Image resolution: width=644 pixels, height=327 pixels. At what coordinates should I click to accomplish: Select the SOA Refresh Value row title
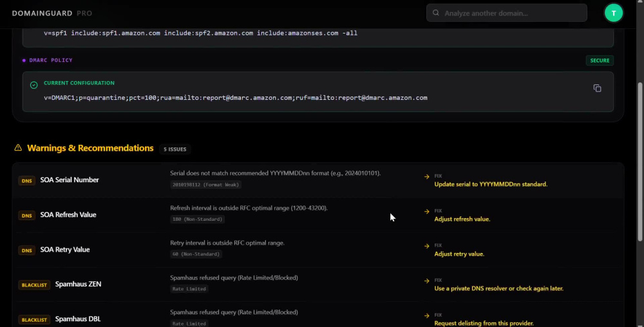tap(68, 214)
